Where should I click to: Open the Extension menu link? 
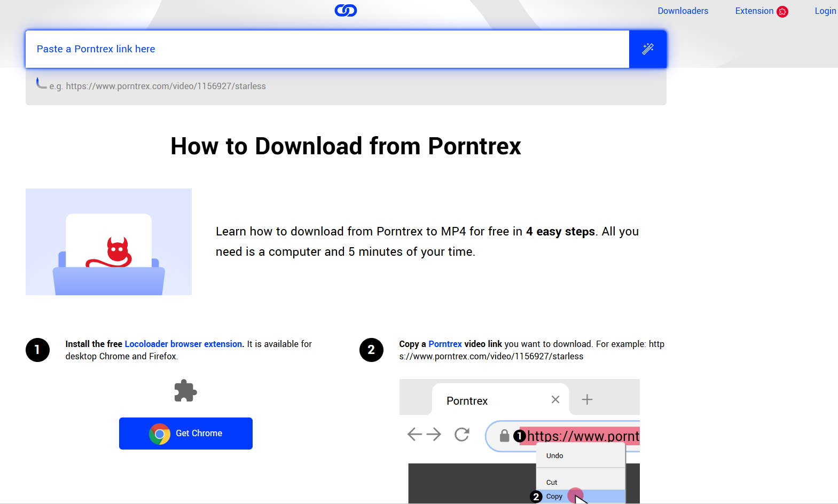click(x=754, y=11)
